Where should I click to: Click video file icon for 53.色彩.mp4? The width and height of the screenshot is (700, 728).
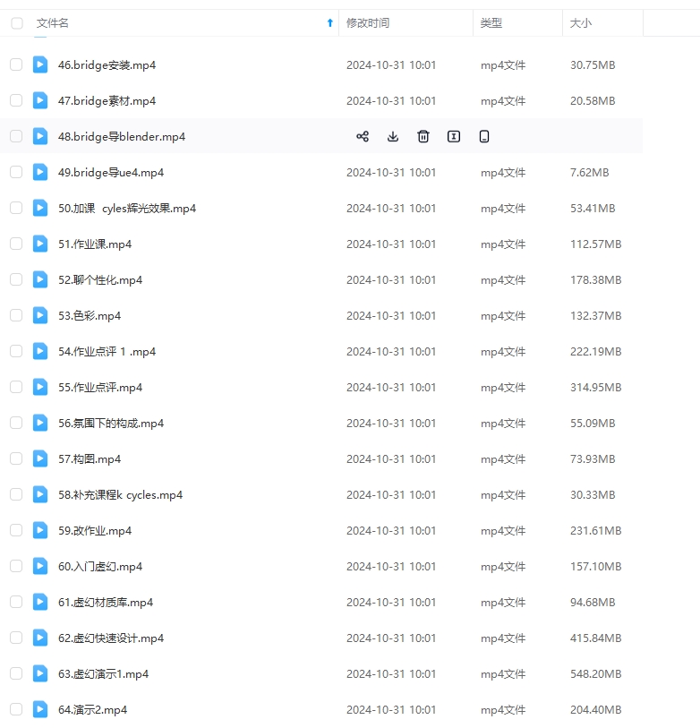(40, 315)
